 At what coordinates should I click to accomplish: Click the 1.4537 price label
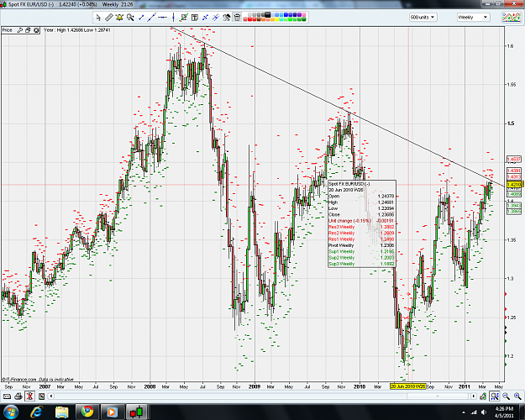[x=514, y=160]
